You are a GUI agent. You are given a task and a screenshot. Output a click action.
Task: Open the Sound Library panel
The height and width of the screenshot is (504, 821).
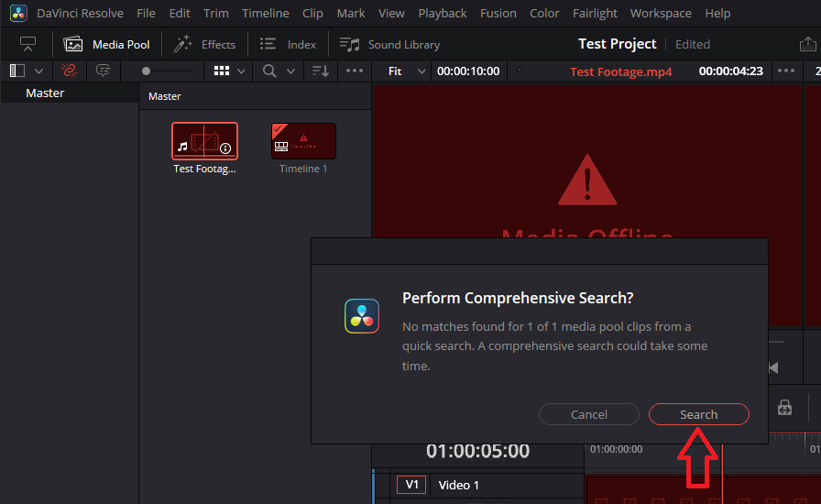tap(389, 44)
